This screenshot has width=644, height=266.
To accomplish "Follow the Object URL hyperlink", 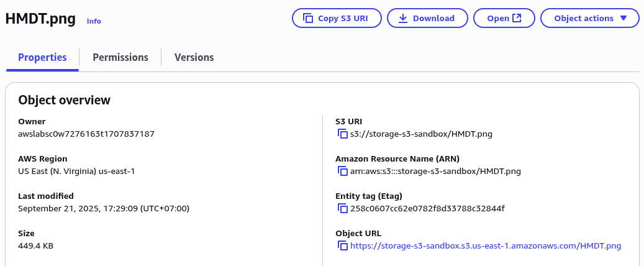I will (x=486, y=246).
